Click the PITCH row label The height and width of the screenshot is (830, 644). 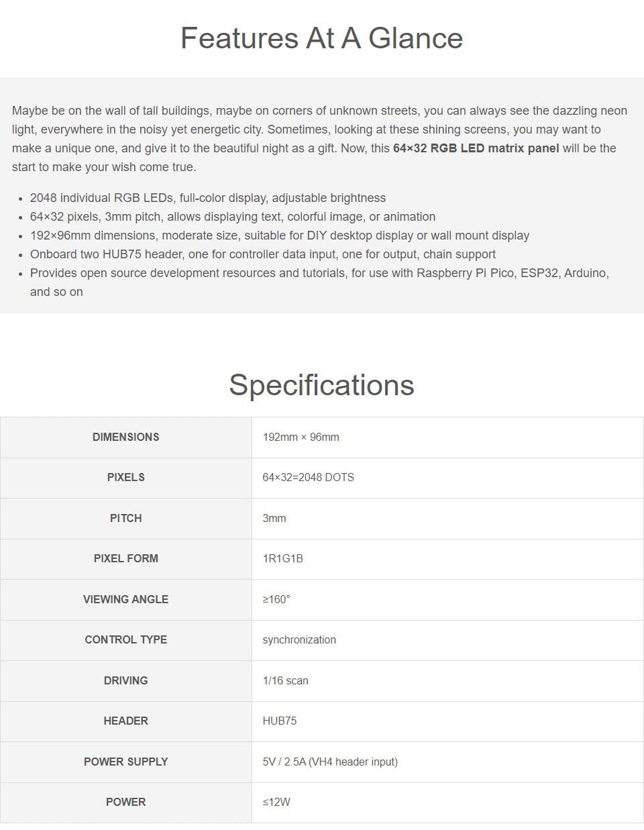pos(126,518)
